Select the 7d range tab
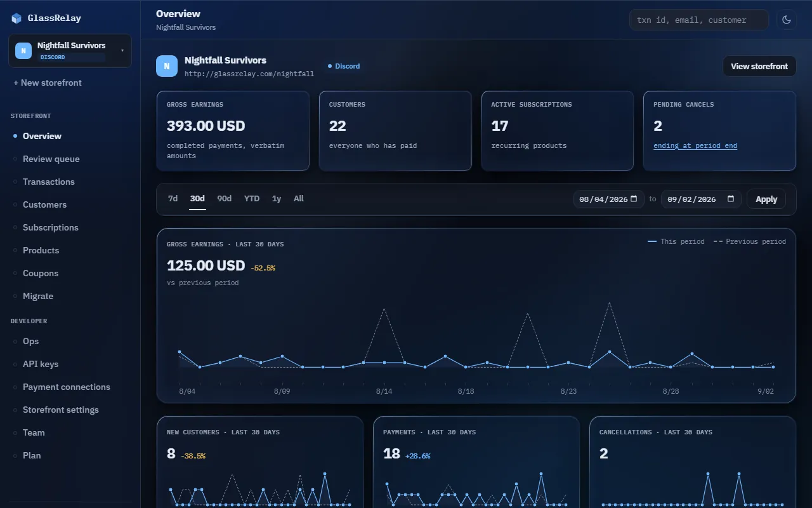The height and width of the screenshot is (508, 812). 173,199
